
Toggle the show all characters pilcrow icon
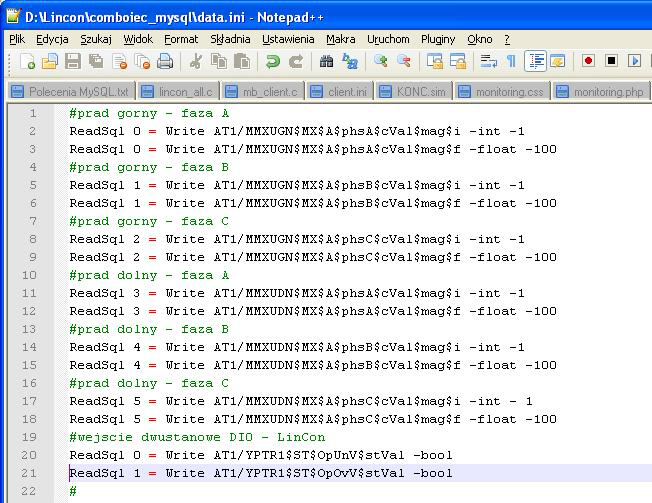(511, 62)
